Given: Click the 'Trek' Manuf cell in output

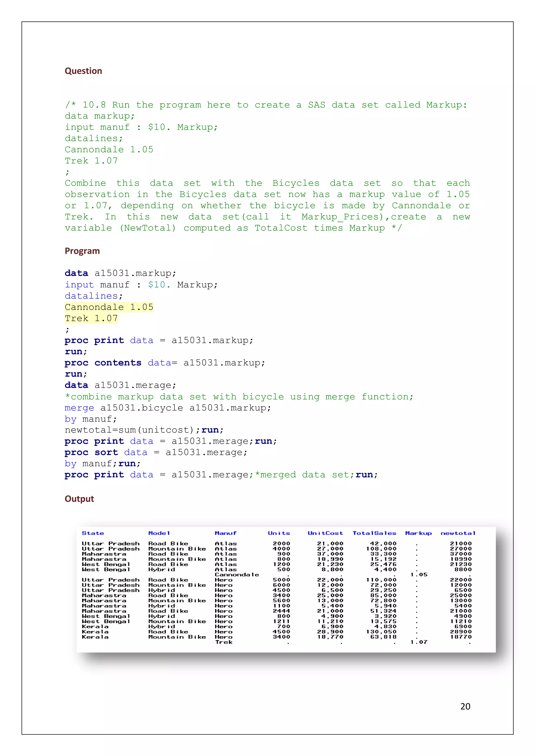Looking at the screenshot, I should [x=224, y=642].
